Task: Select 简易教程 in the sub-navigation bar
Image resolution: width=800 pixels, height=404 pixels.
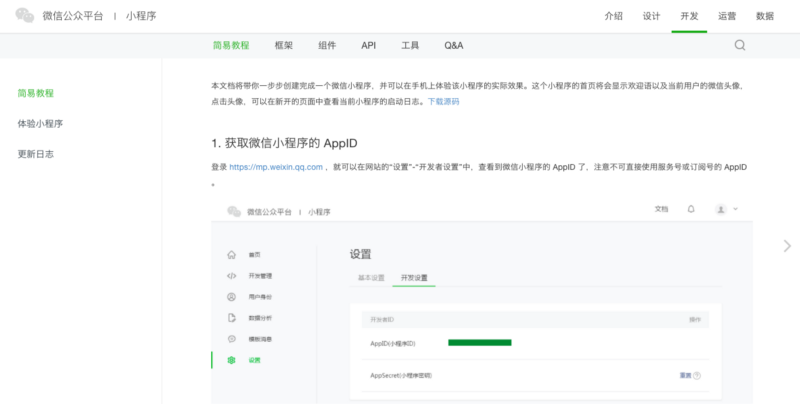Action: pyautogui.click(x=231, y=45)
